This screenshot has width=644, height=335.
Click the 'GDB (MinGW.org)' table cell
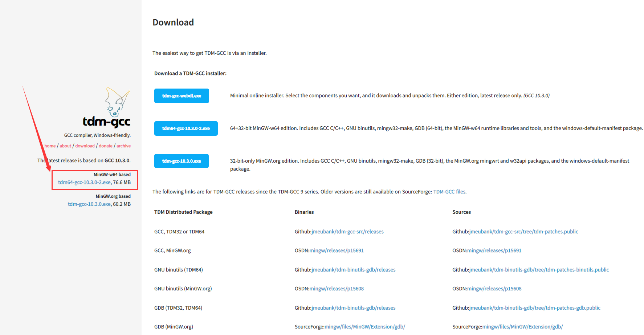[174, 327]
